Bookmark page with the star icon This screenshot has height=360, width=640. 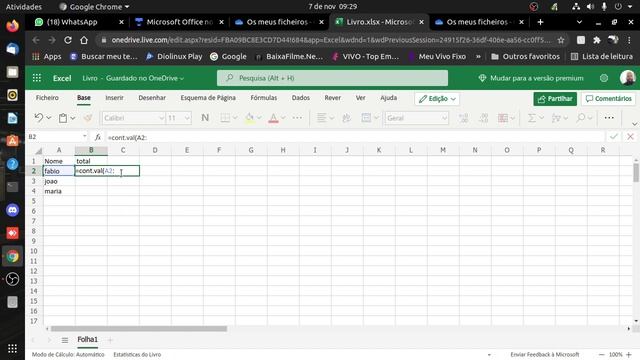click(x=561, y=40)
